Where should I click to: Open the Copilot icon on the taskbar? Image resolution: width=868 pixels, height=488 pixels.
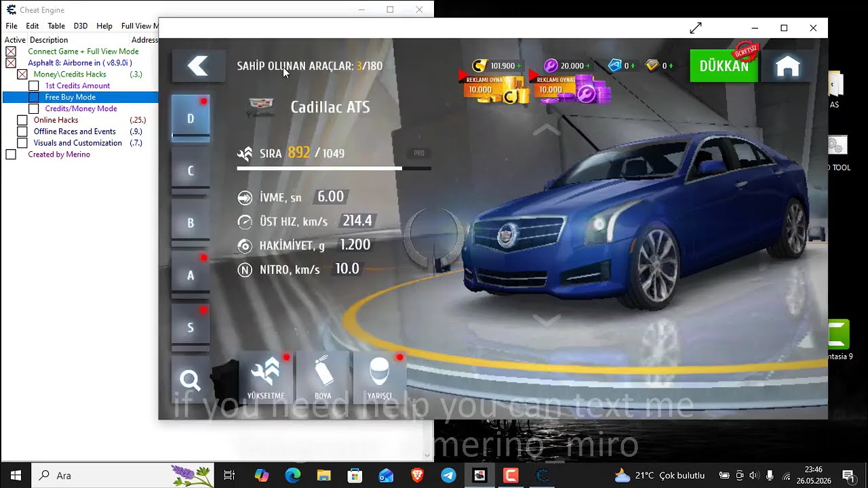click(x=261, y=475)
